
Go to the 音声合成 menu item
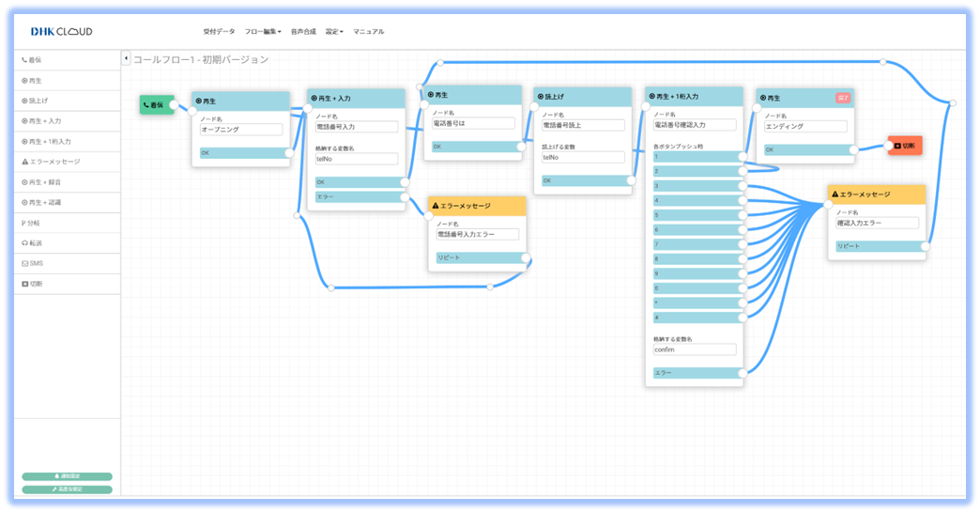point(303,32)
